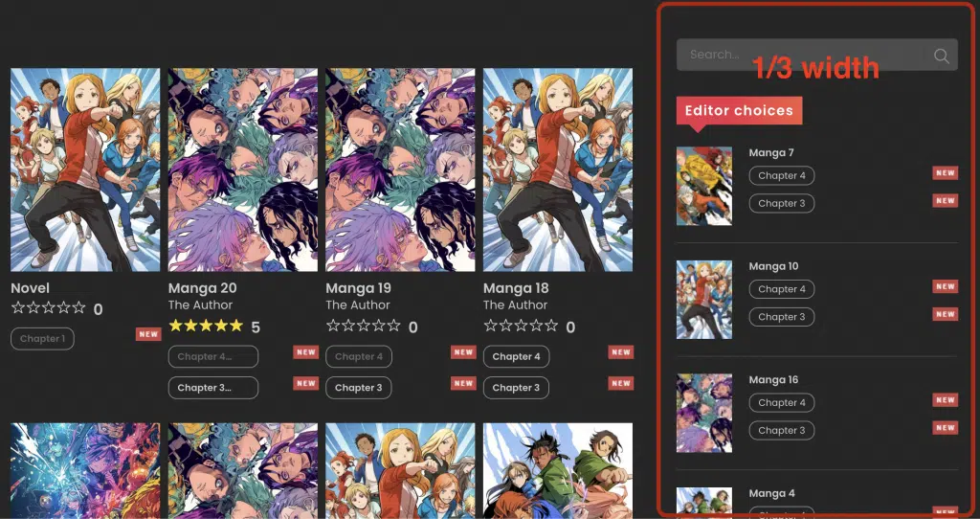Click the rating count 5 of Manga 20
The width and height of the screenshot is (980, 519).
pos(255,327)
